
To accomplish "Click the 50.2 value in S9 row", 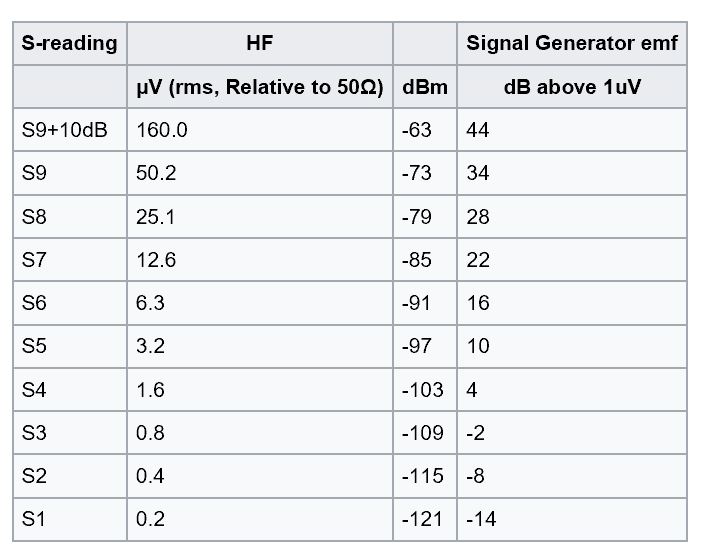I will (x=260, y=173).
